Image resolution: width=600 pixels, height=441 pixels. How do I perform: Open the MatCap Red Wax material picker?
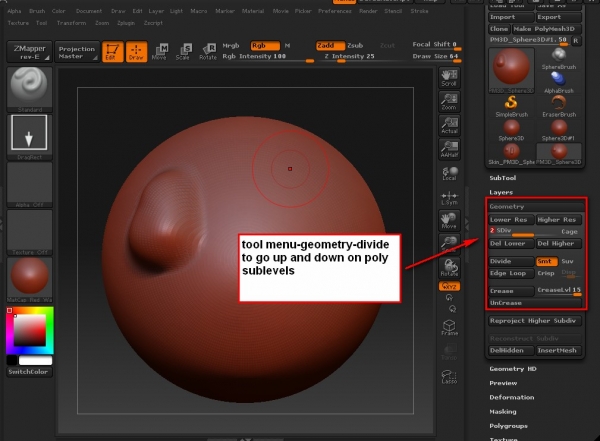[29, 280]
